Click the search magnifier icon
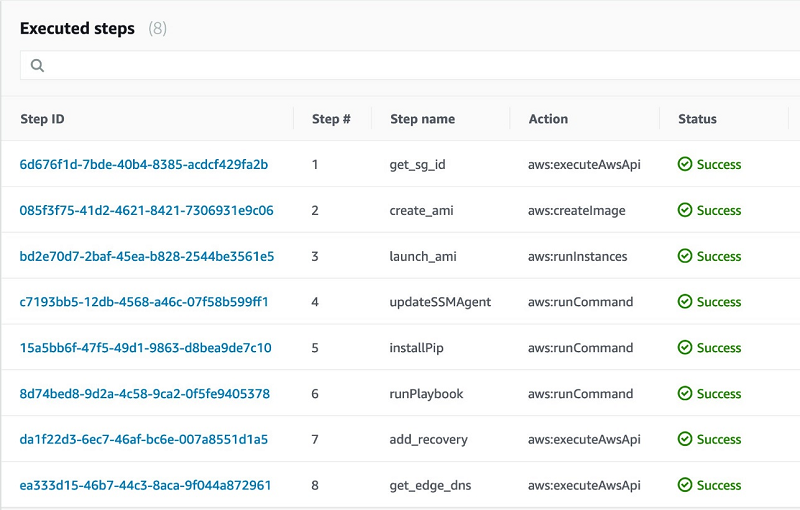 point(38,66)
